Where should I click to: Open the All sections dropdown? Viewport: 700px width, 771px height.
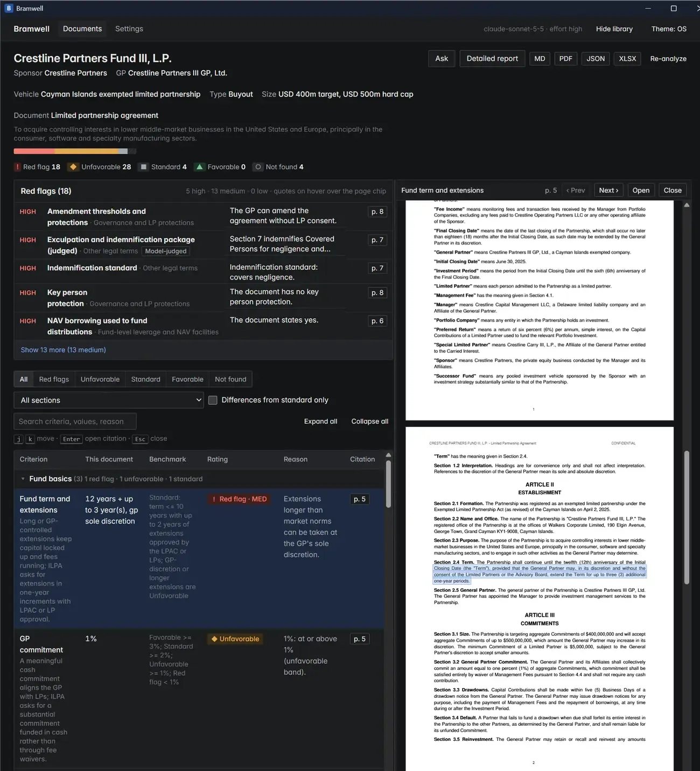(109, 400)
